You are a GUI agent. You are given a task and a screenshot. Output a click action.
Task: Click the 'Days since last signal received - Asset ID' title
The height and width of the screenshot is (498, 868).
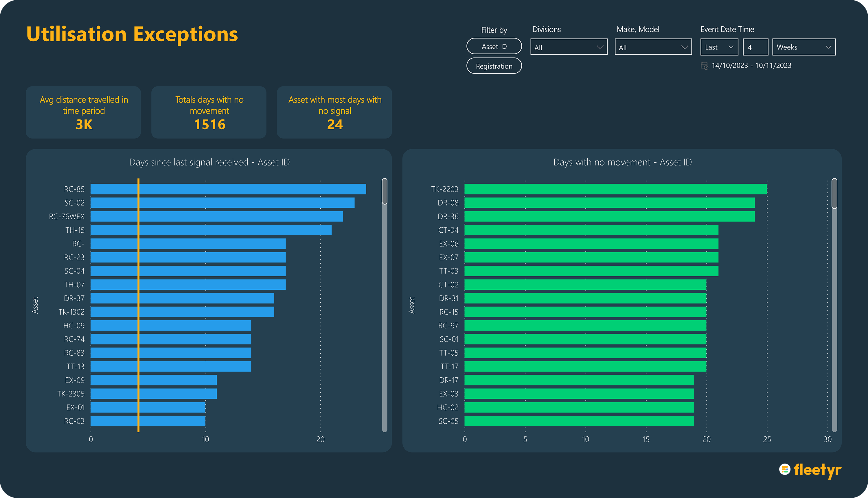(209, 162)
